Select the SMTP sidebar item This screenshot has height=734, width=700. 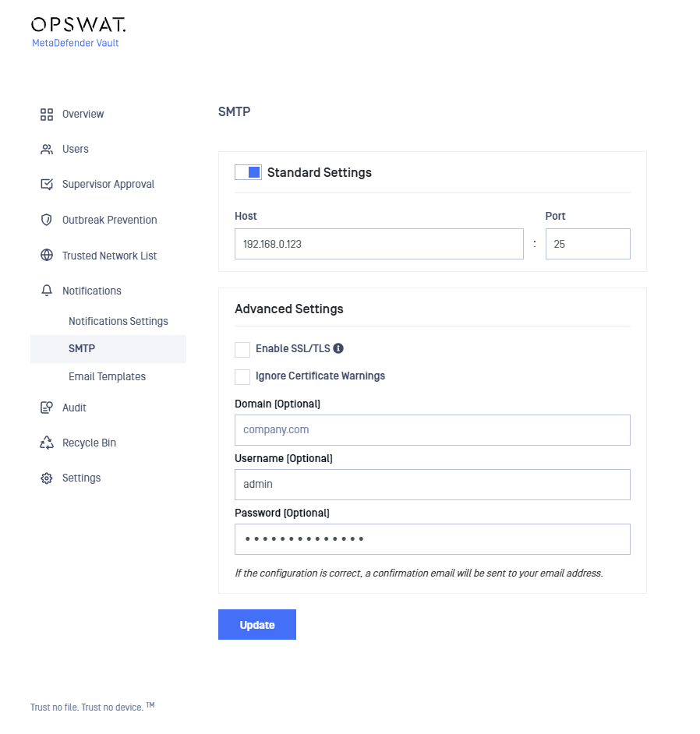(108, 349)
